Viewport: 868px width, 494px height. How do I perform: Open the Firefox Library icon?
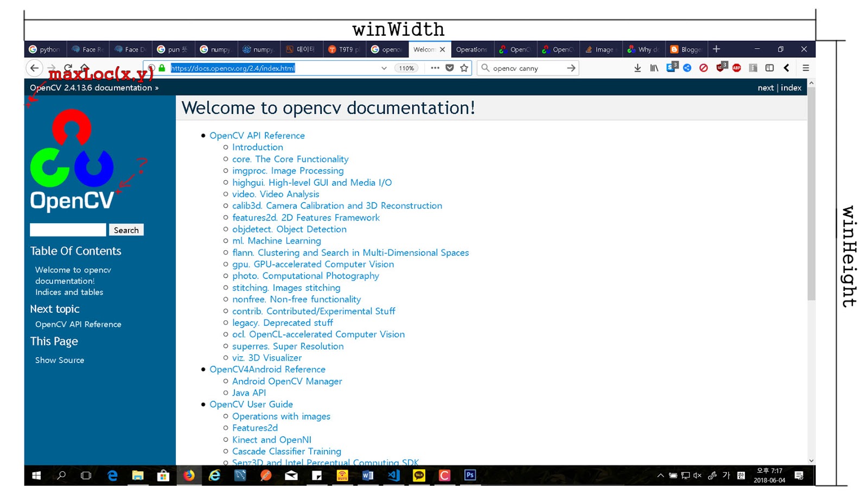(653, 68)
